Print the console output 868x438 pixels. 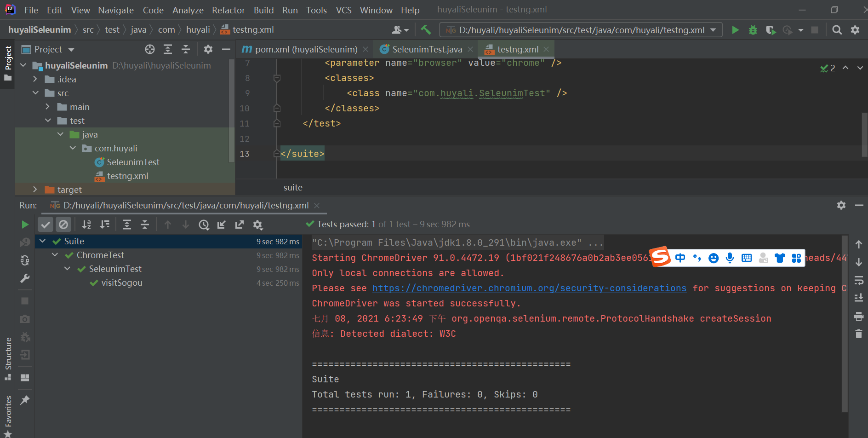tap(858, 316)
